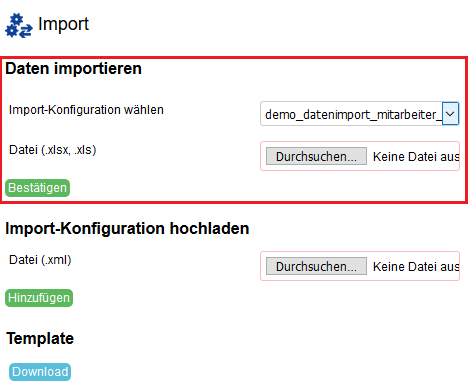The height and width of the screenshot is (390, 471).
Task: Click Durchsuchen for the .xlsx file
Action: (x=316, y=156)
